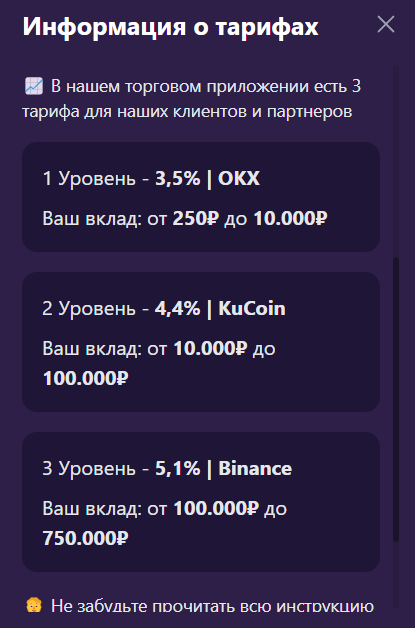Click the intro text about 3 tariffs

191,99
